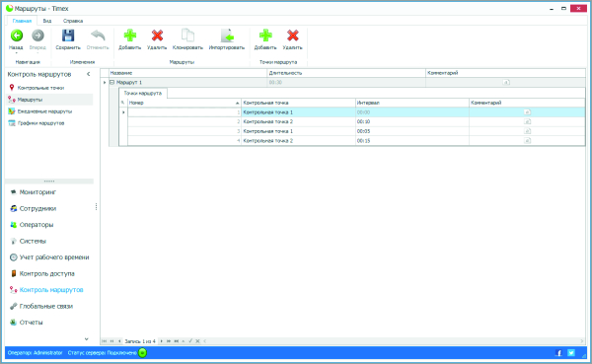This screenshot has height=364, width=592.
Task: Click the green server status indicator
Action: click(x=142, y=353)
